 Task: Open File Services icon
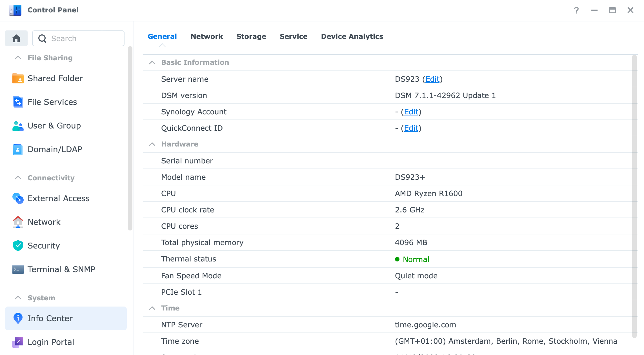[x=18, y=102]
